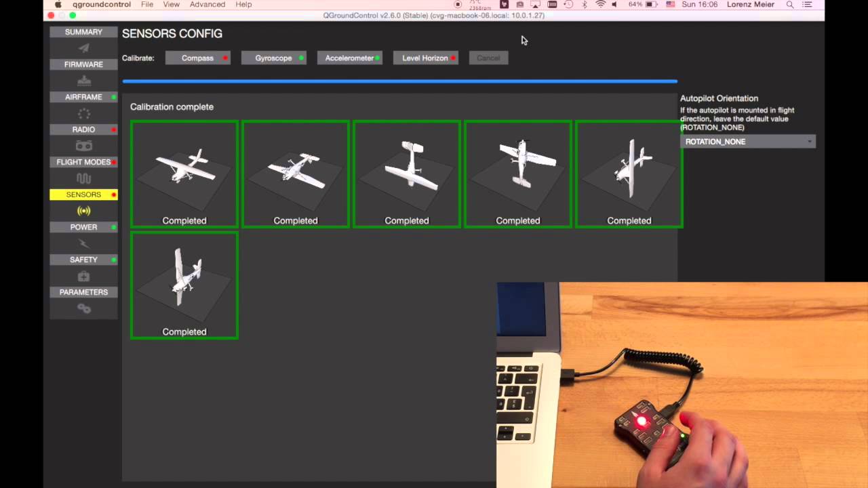Screen dimensions: 868x488
Task: Open Notification Center from the menu bar
Action: coord(807,5)
